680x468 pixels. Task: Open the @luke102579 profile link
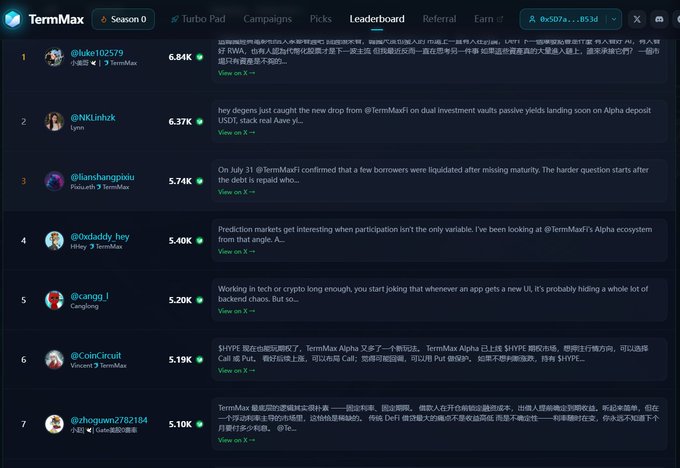(x=97, y=53)
